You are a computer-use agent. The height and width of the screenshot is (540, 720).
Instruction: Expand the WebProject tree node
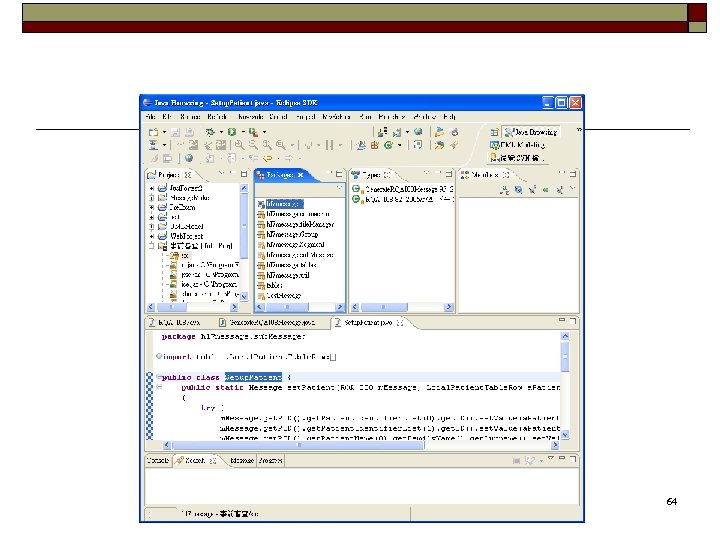pyautogui.click(x=152, y=236)
